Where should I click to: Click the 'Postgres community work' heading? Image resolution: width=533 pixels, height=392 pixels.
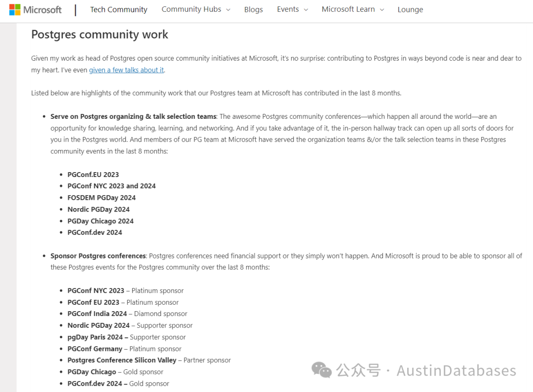100,35
